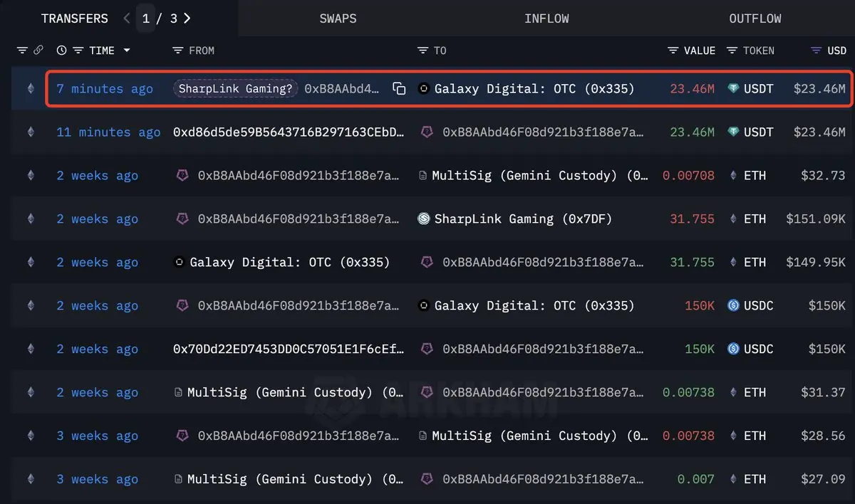Click the value 0.00708 ETH
The image size is (855, 504).
688,176
